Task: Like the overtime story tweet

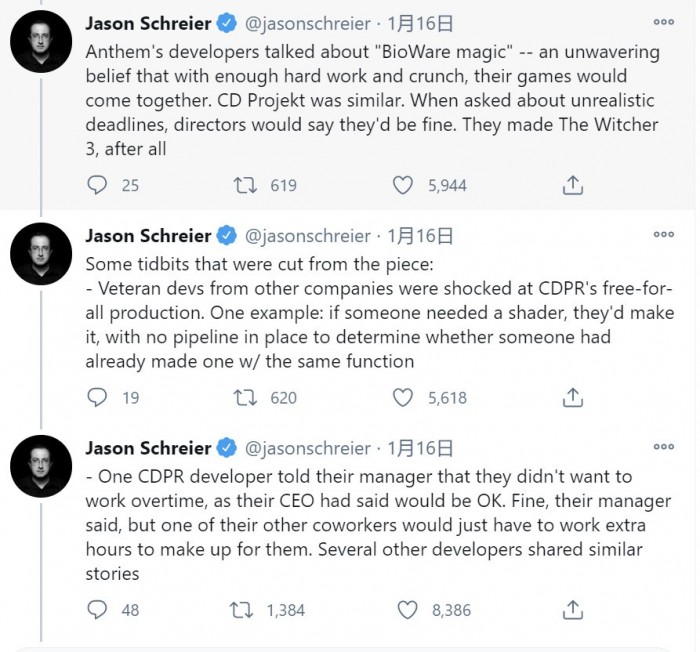Action: pyautogui.click(x=403, y=609)
